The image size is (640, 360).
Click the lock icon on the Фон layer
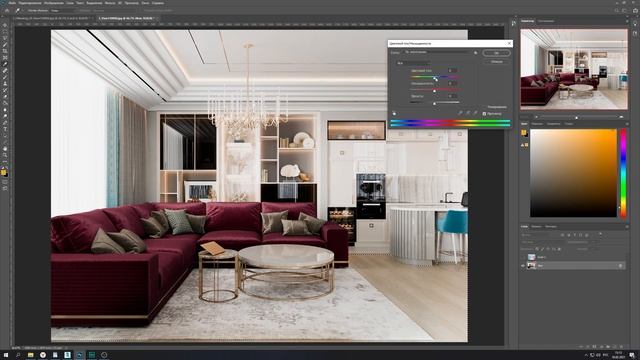pyautogui.click(x=620, y=266)
